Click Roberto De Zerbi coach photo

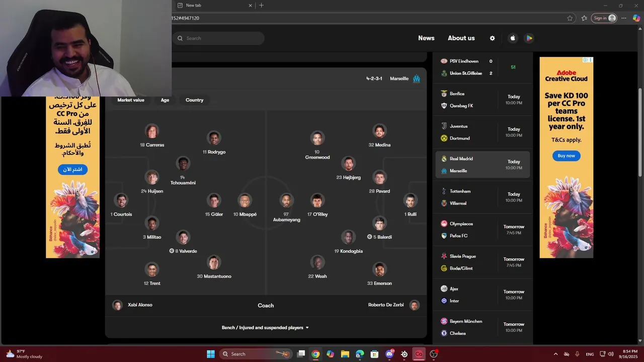pos(414,305)
